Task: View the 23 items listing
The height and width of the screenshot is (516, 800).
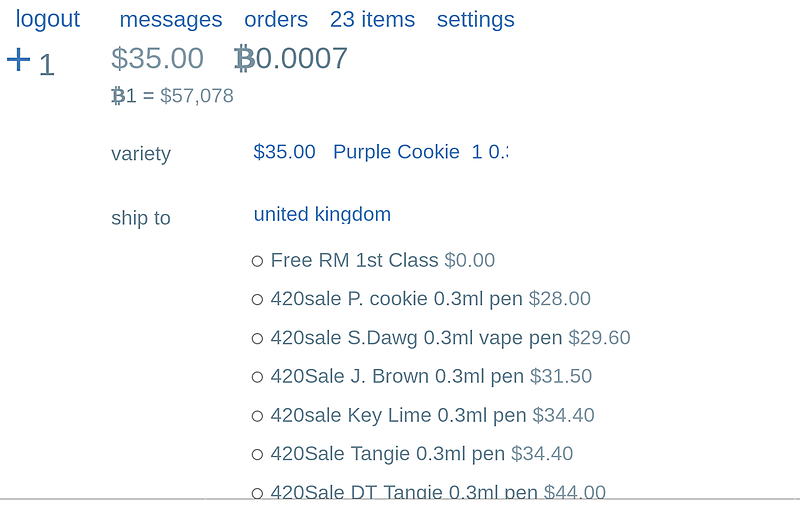Action: 372,20
